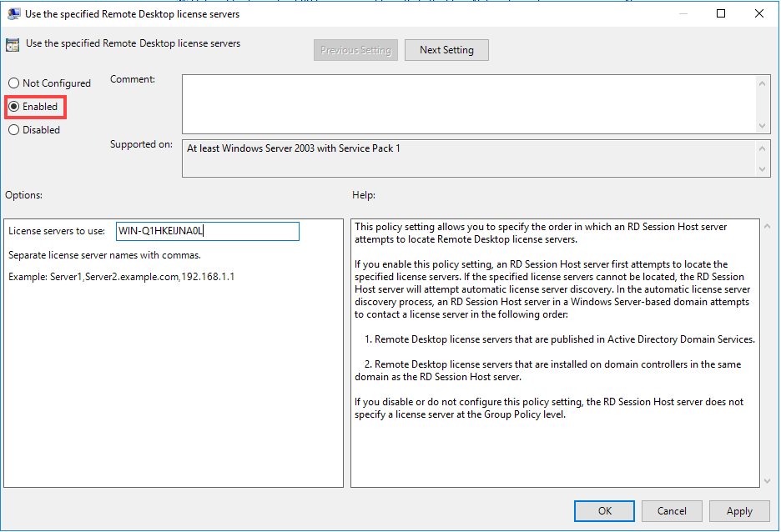Click help paragraph 'If you enable this policy setting'
The image size is (781, 532).
552,289
